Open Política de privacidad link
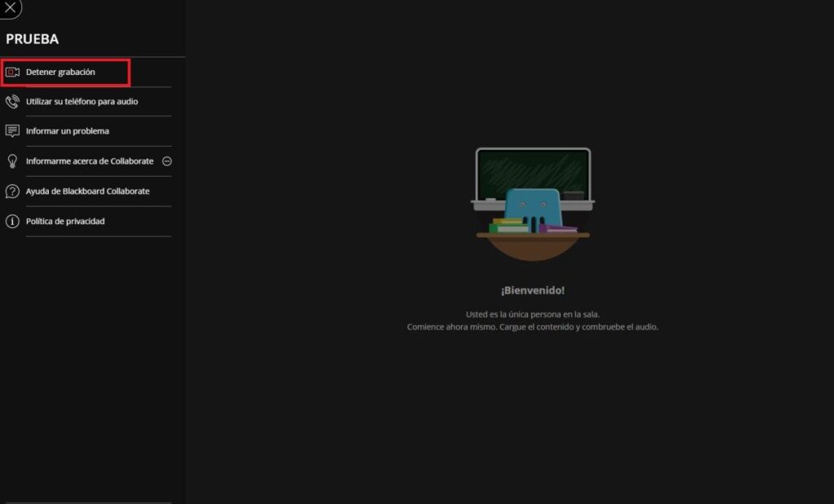834x504 pixels. coord(65,221)
